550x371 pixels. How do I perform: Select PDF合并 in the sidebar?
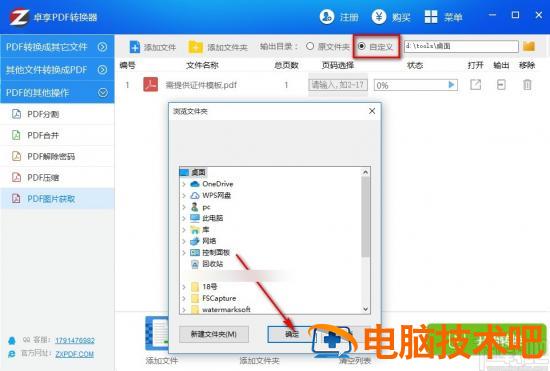(57, 135)
